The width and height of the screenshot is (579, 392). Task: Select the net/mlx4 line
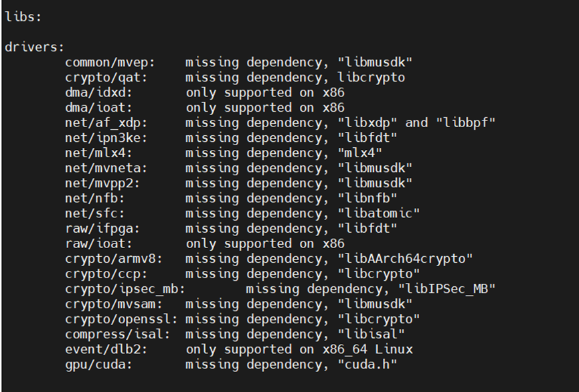point(224,153)
